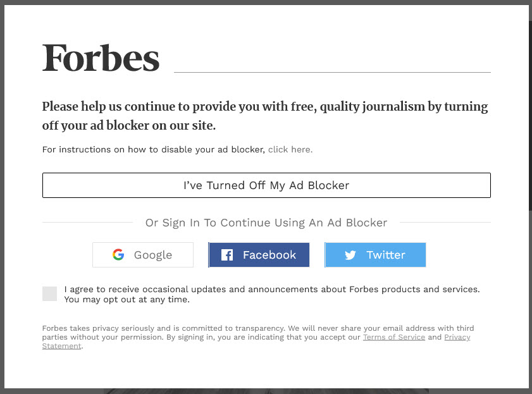Click the Forbes logo

pos(101,58)
